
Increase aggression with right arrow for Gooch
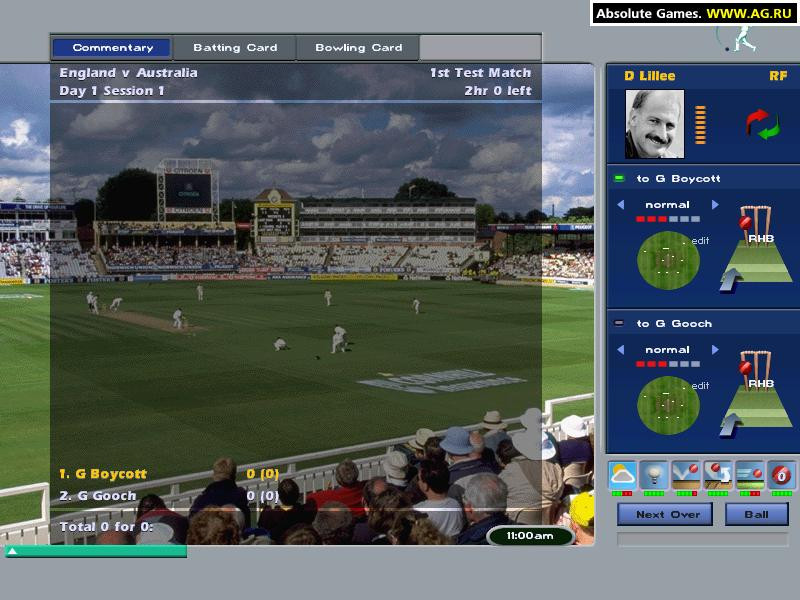[x=715, y=349]
